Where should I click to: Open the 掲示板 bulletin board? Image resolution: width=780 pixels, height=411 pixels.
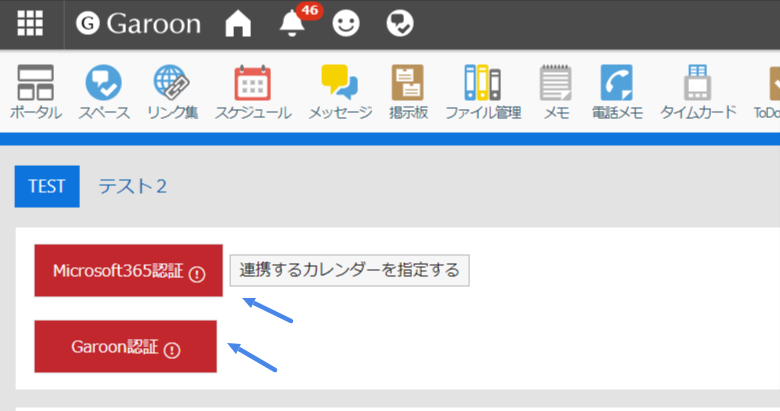click(408, 92)
